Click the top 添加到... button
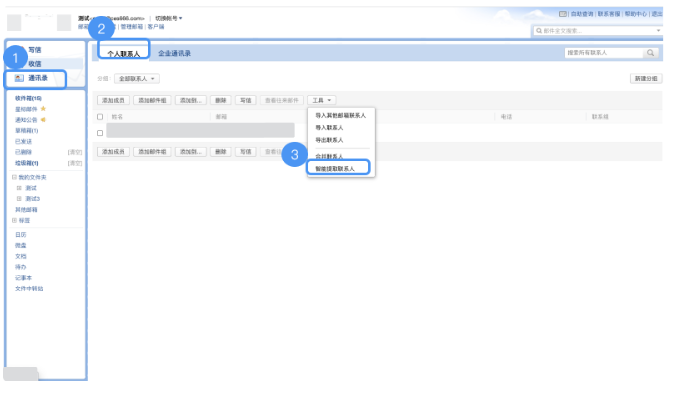 pos(191,100)
